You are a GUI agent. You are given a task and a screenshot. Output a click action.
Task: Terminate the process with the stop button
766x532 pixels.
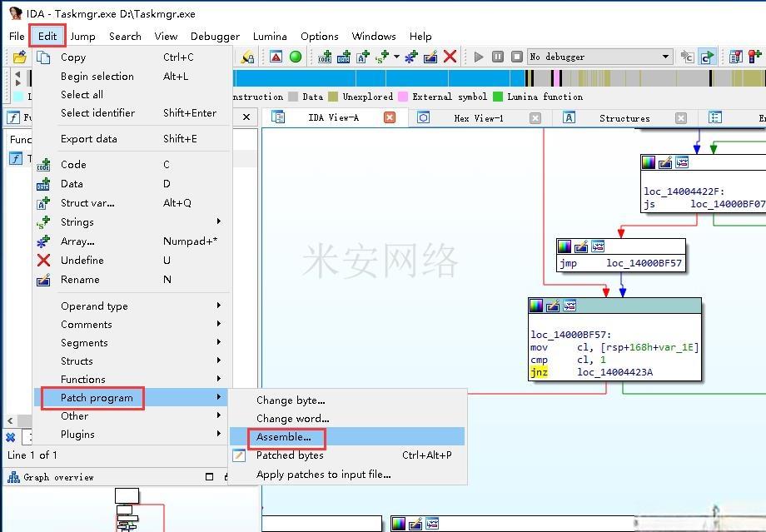(517, 57)
